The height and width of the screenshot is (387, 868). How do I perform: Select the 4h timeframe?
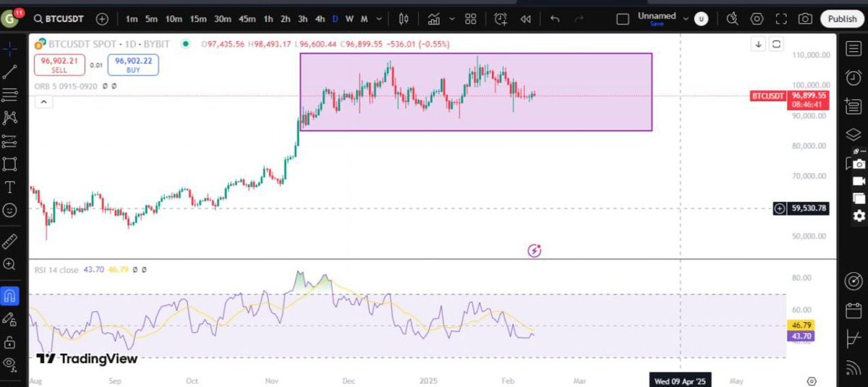320,19
